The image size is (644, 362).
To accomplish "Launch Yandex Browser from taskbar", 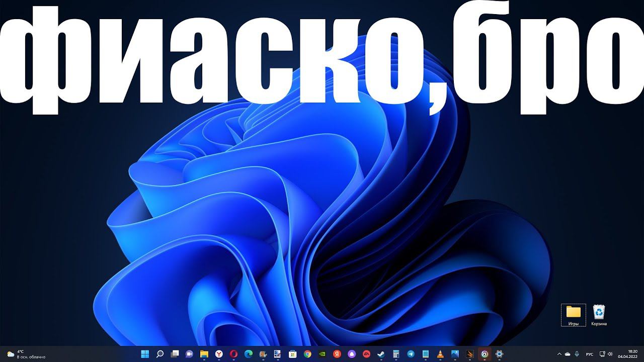I will point(219,354).
